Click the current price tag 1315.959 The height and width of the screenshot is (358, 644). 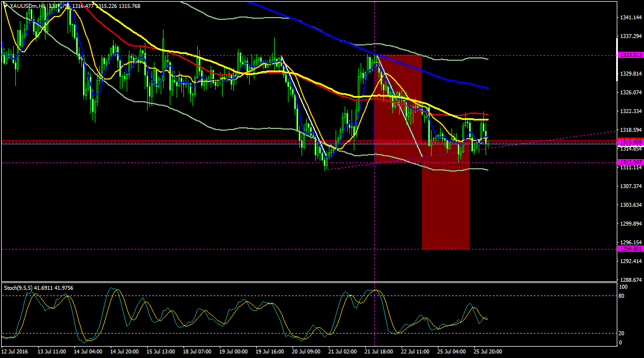(x=630, y=143)
